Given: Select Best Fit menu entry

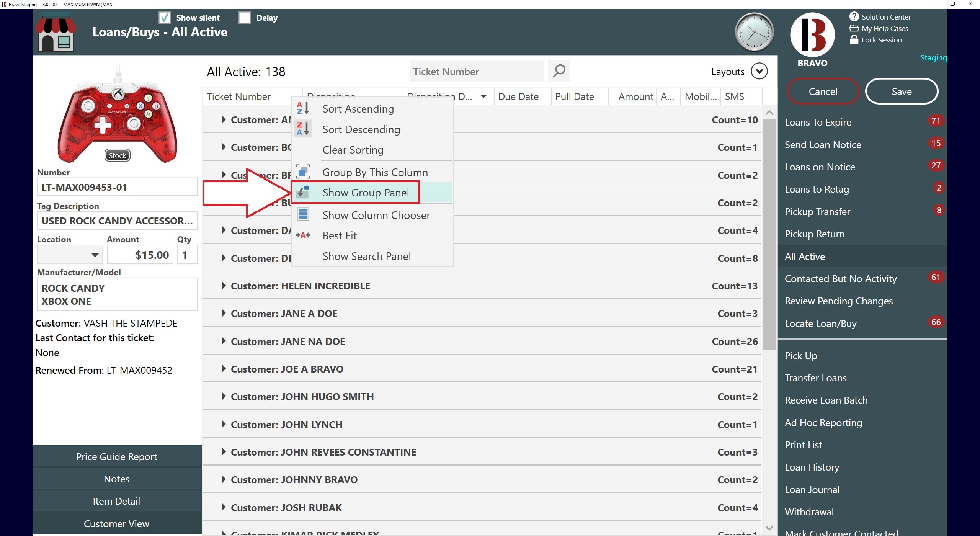Looking at the screenshot, I should [372, 235].
